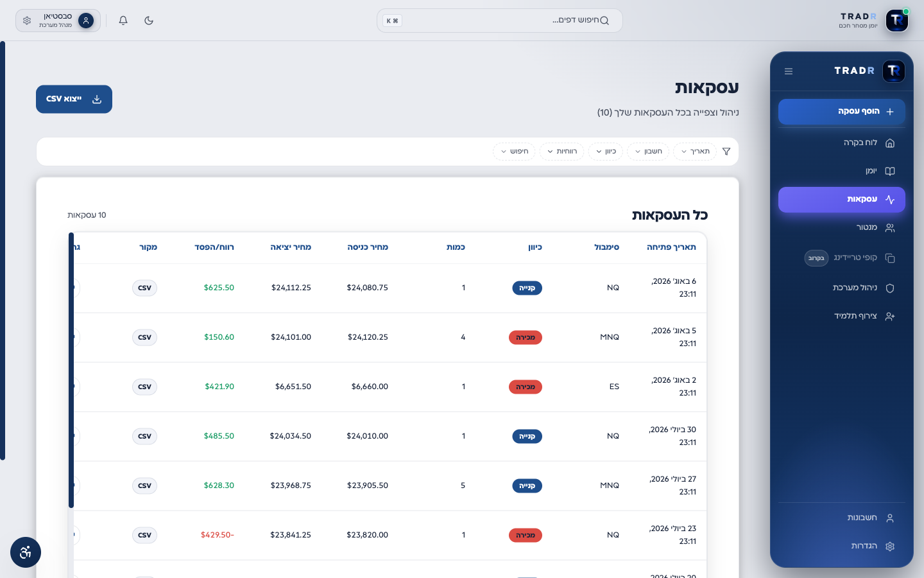Viewport: 924px width, 578px height.
Task: Expand the תאריך filter dropdown
Action: tap(695, 152)
